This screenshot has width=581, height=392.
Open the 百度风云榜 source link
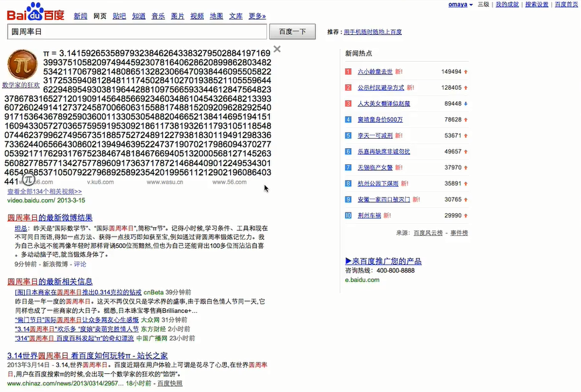pos(428,233)
